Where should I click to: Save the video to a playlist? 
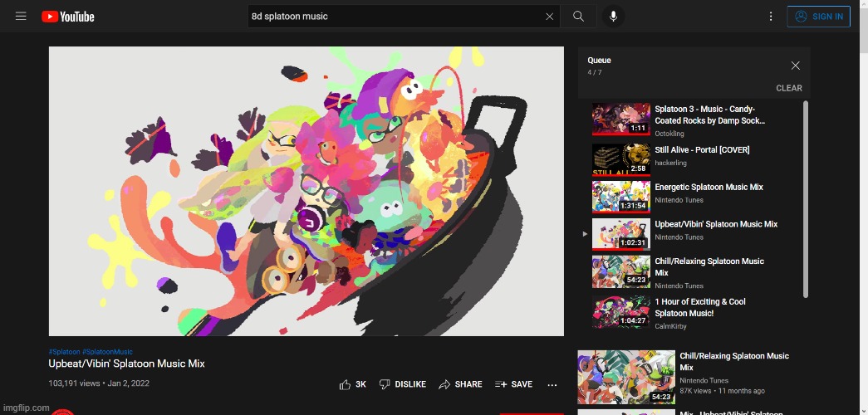pyautogui.click(x=513, y=384)
